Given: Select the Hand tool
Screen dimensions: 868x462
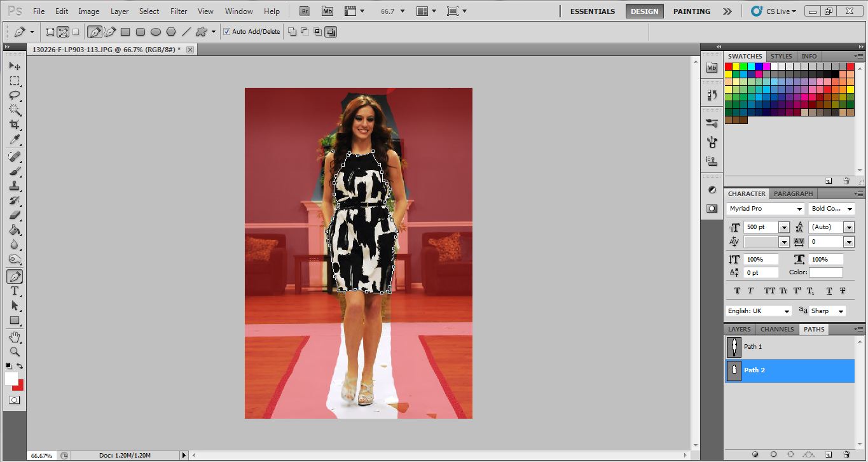Looking at the screenshot, I should (14, 337).
